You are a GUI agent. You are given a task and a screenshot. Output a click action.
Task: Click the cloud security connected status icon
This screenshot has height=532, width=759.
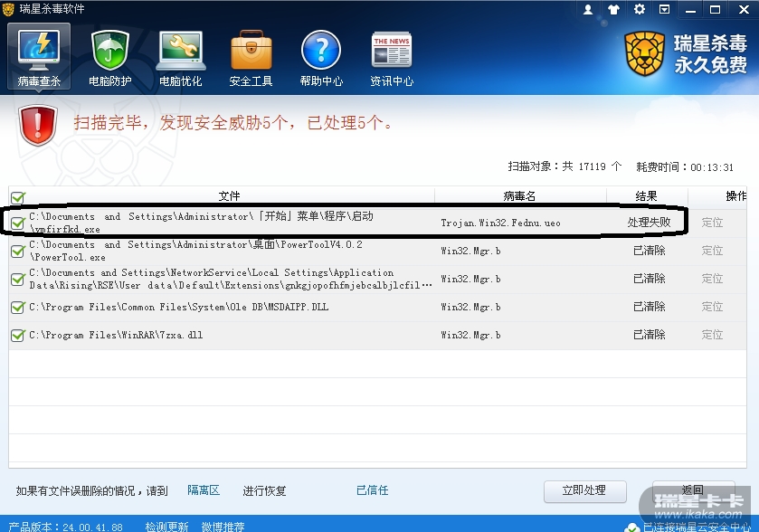pyautogui.click(x=632, y=527)
